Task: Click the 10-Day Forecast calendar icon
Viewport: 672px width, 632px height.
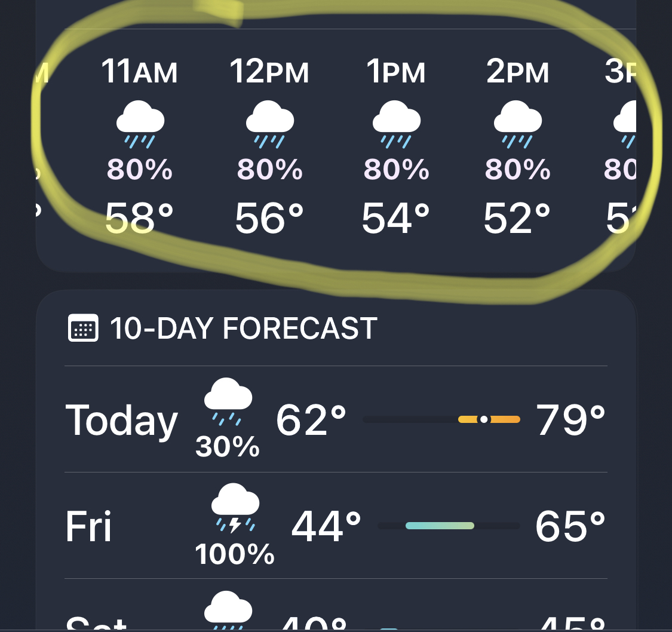Action: [83, 327]
